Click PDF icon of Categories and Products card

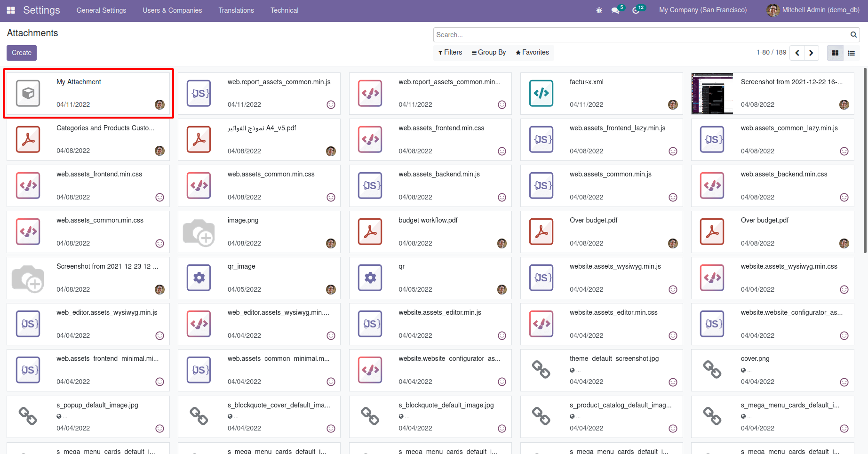pyautogui.click(x=28, y=139)
